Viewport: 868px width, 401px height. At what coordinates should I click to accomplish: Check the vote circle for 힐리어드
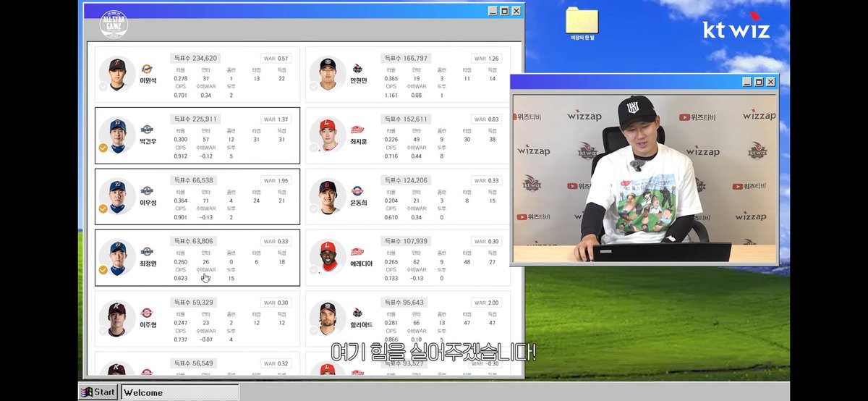click(x=314, y=332)
